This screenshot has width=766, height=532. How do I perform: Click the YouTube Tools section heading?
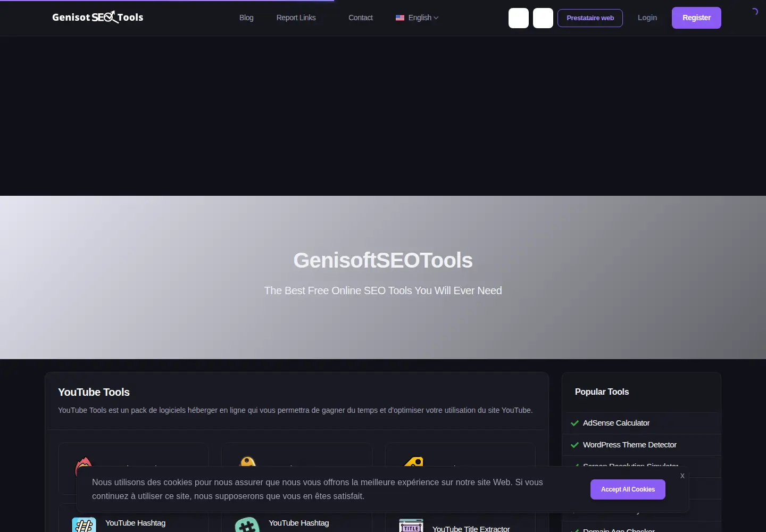tap(94, 392)
